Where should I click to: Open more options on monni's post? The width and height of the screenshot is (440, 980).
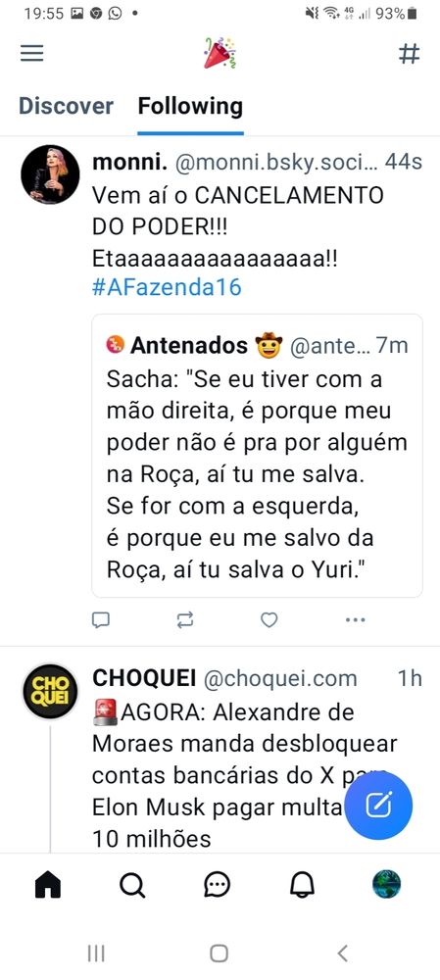coord(355,619)
